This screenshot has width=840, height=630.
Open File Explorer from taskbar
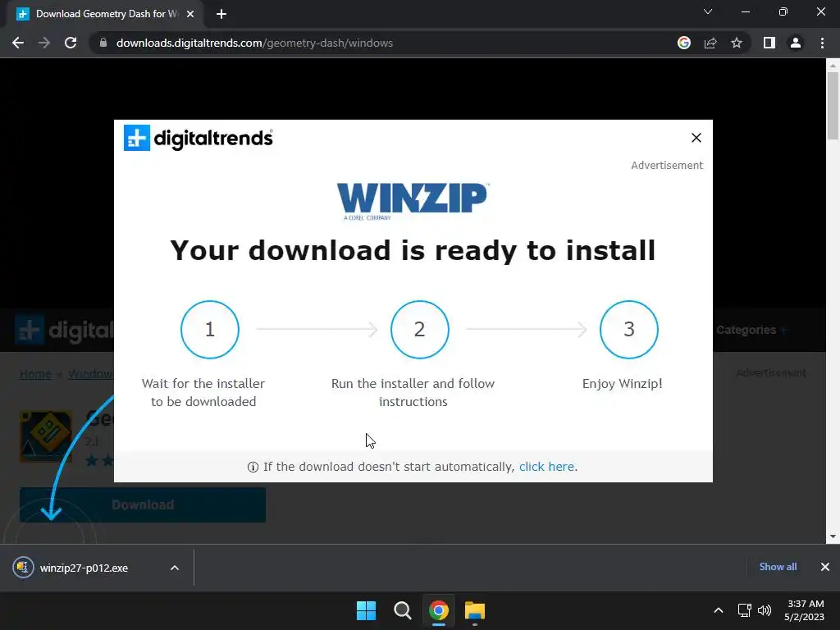tap(475, 610)
